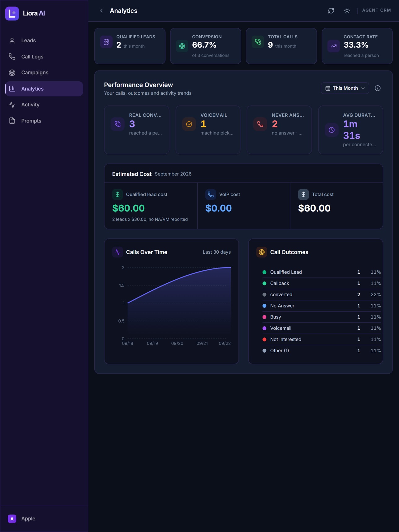Image resolution: width=399 pixels, height=532 pixels.
Task: Select the Busy outcome row
Action: click(x=322, y=317)
